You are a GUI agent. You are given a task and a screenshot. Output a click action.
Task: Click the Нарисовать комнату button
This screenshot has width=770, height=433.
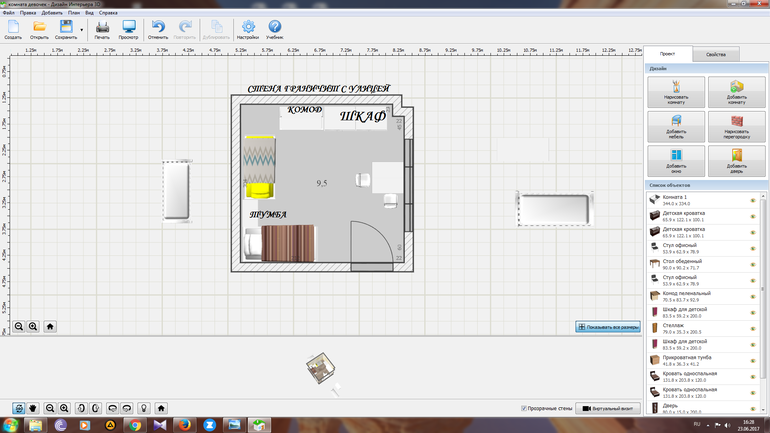click(x=675, y=92)
